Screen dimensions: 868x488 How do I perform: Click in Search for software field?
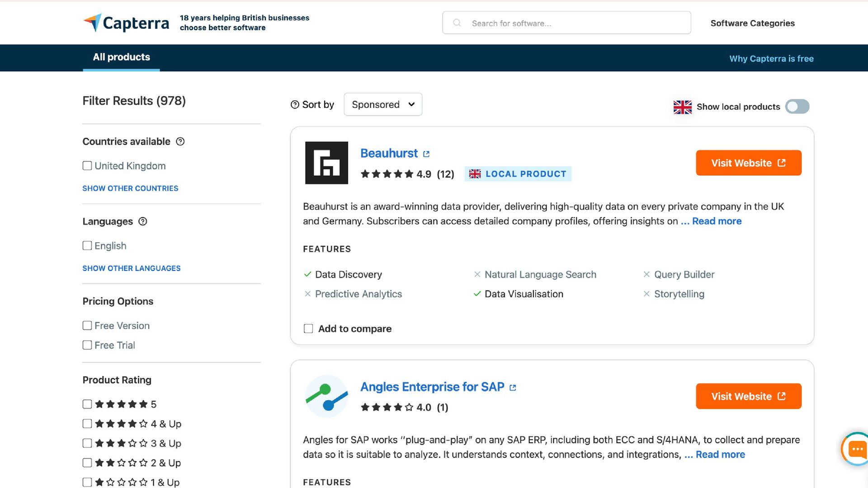coord(574,23)
